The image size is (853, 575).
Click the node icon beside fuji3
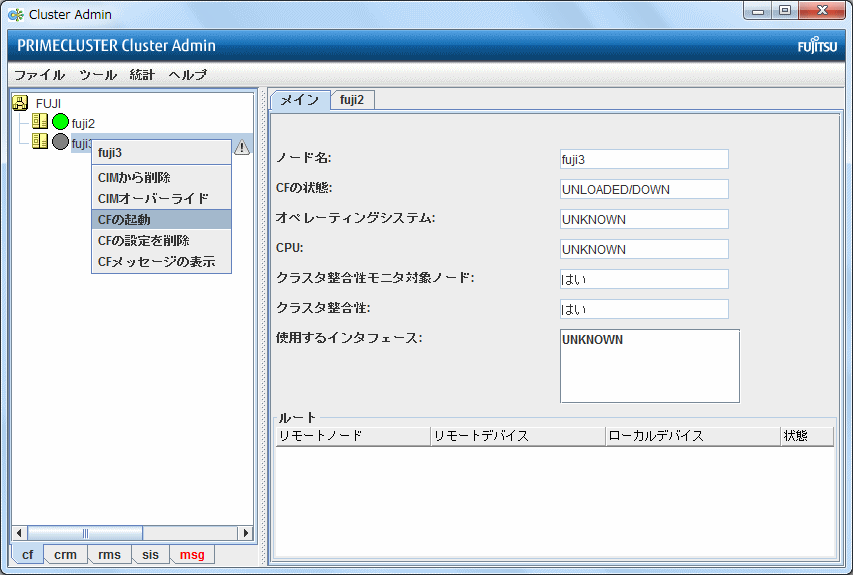tap(40, 142)
